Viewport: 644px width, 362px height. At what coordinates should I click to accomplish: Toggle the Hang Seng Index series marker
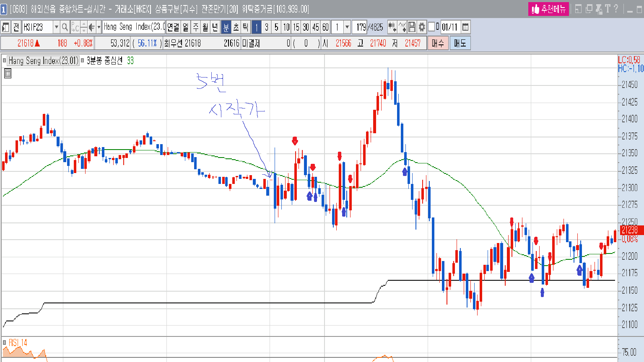[5, 61]
